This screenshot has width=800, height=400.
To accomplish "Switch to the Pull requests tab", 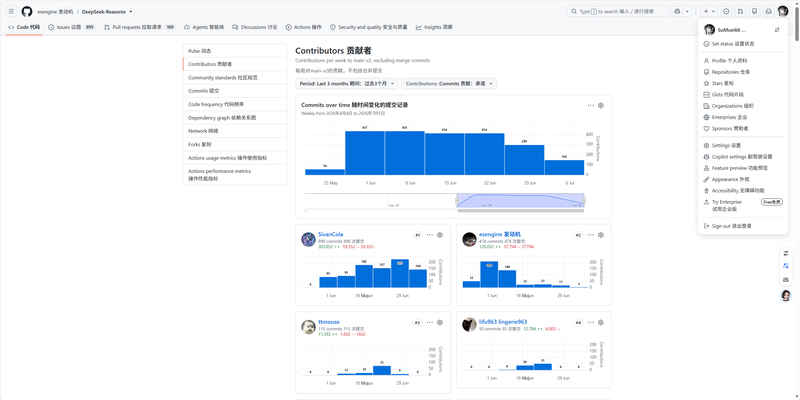I will [139, 27].
